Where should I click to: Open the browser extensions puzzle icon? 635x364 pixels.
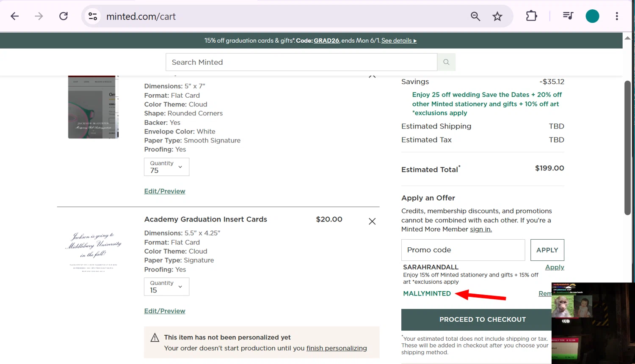coord(531,16)
